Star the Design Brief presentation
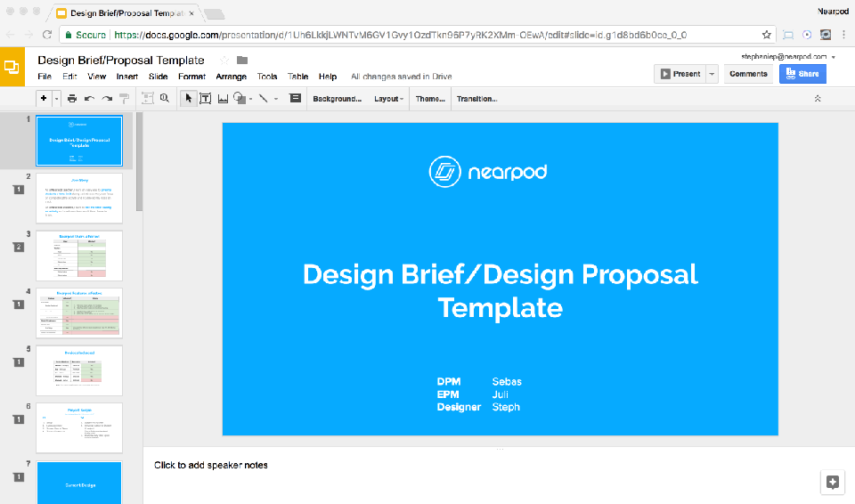Screen dimensions: 855x504 (224, 60)
